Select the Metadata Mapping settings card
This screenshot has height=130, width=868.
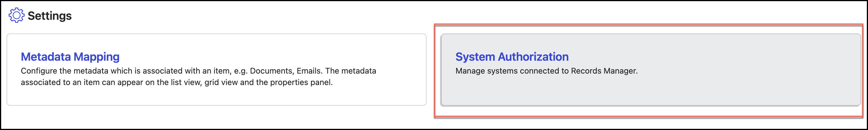(216, 94)
